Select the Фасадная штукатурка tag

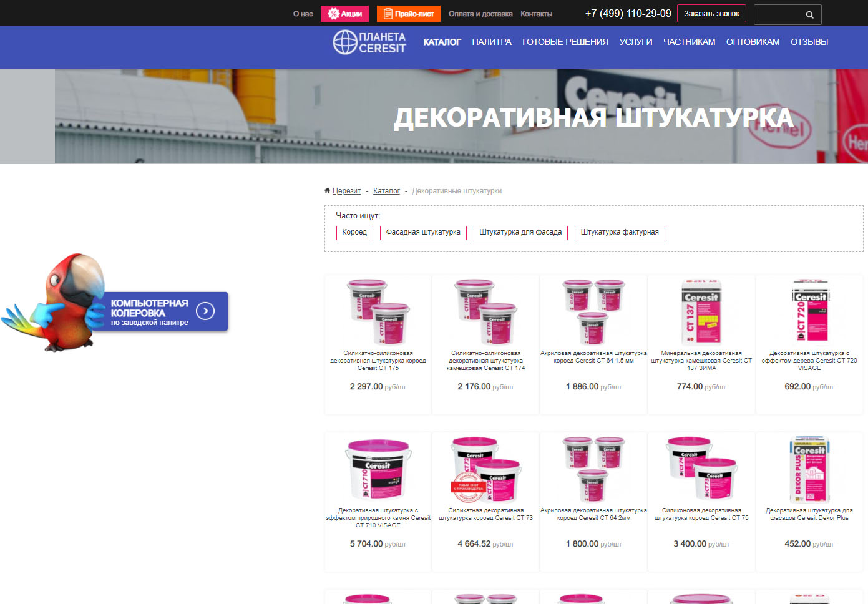coord(423,232)
